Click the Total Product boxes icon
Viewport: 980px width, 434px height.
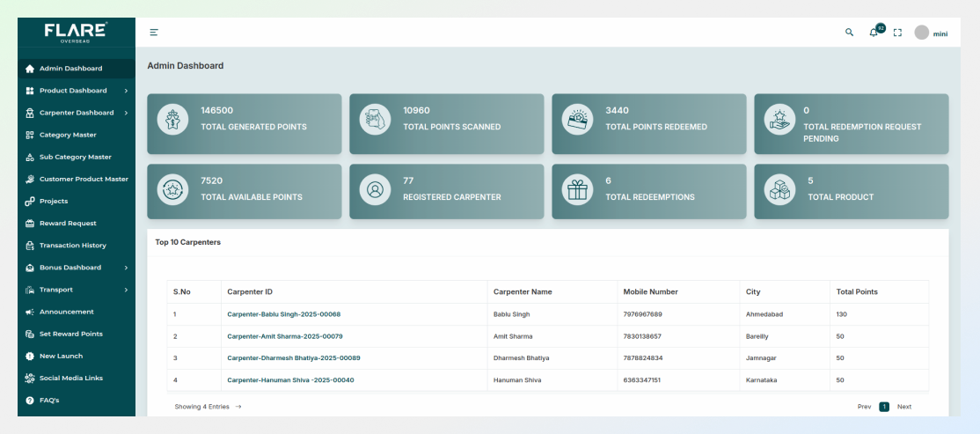[780, 189]
